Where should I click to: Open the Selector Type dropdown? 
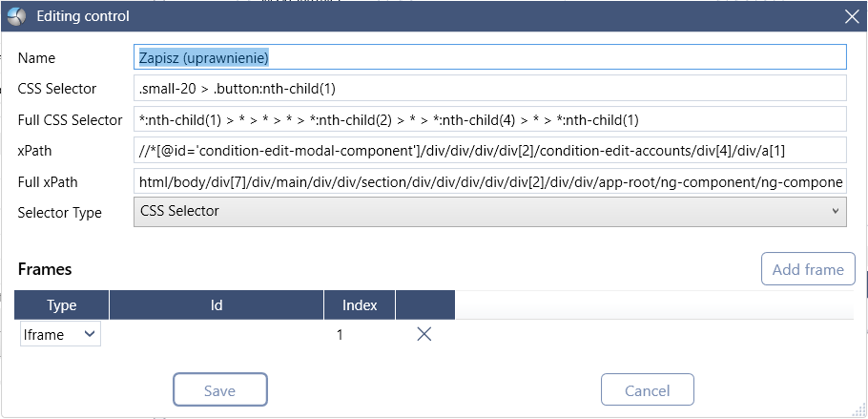click(490, 212)
